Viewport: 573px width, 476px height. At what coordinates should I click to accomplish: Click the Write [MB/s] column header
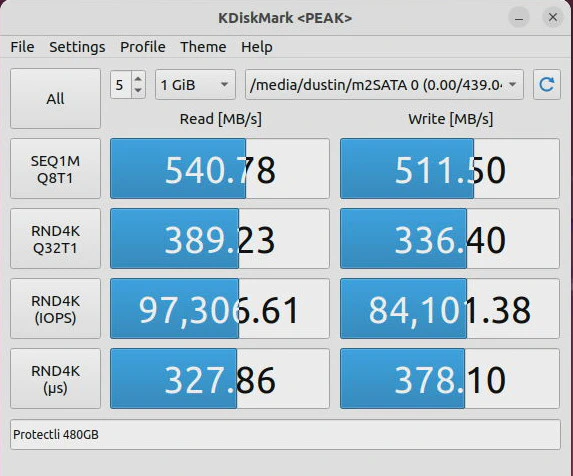click(451, 119)
